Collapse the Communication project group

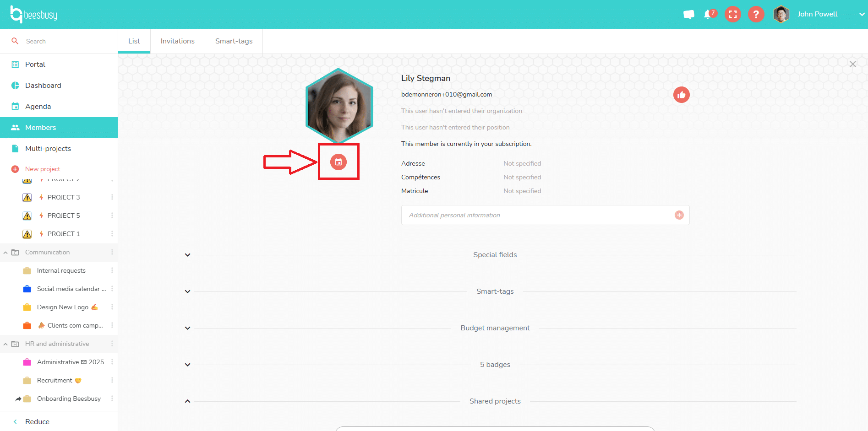point(5,252)
